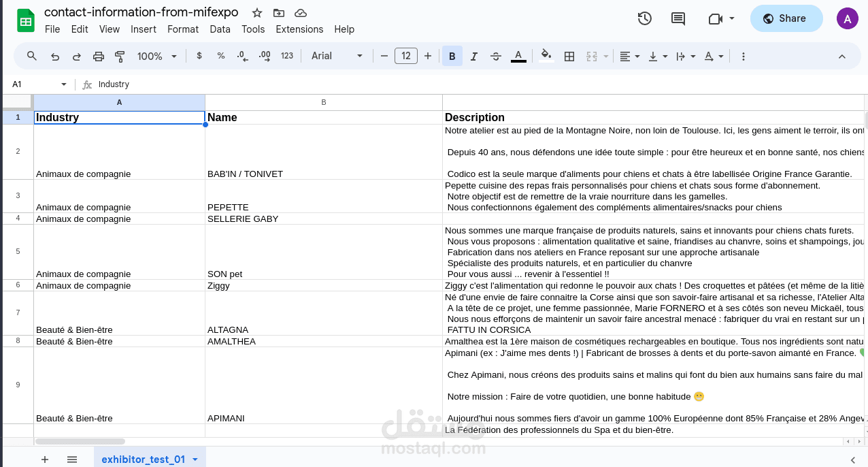Toggle strikethrough formatting
This screenshot has width=868, height=467.
click(x=496, y=56)
